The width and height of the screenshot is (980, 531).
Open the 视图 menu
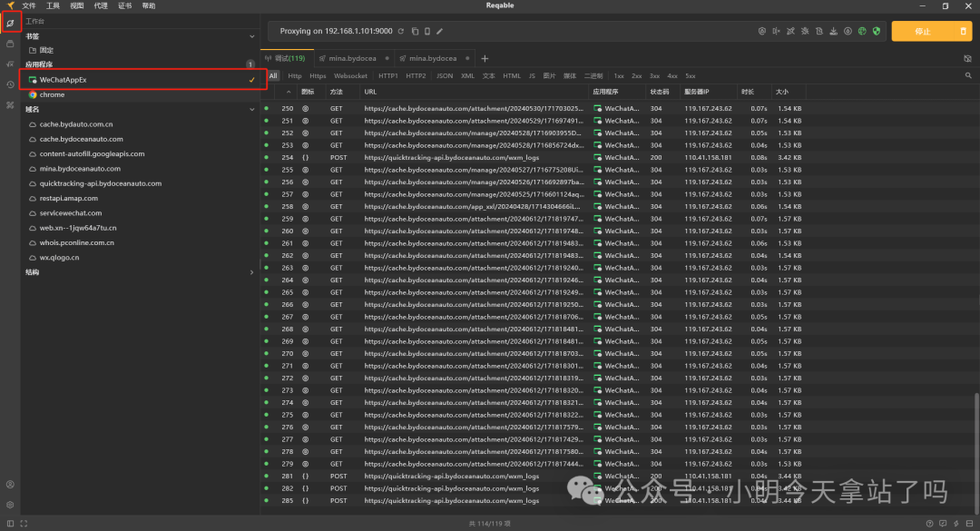pos(77,5)
